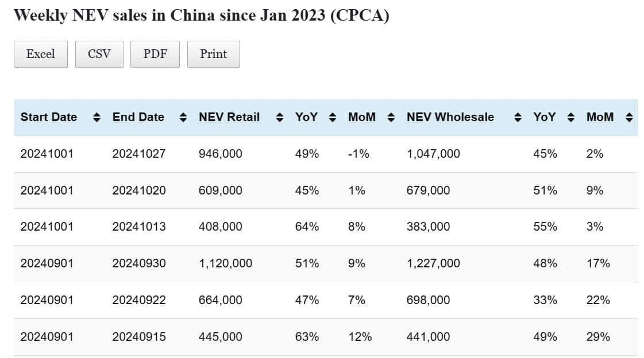
Task: Sort wholesale MoM column arrows
Action: (x=629, y=118)
